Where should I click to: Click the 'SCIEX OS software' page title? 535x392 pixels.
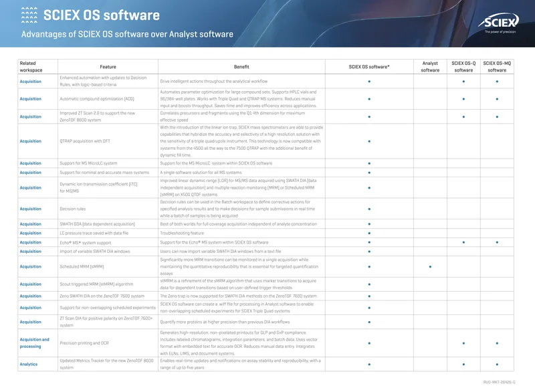click(102, 15)
